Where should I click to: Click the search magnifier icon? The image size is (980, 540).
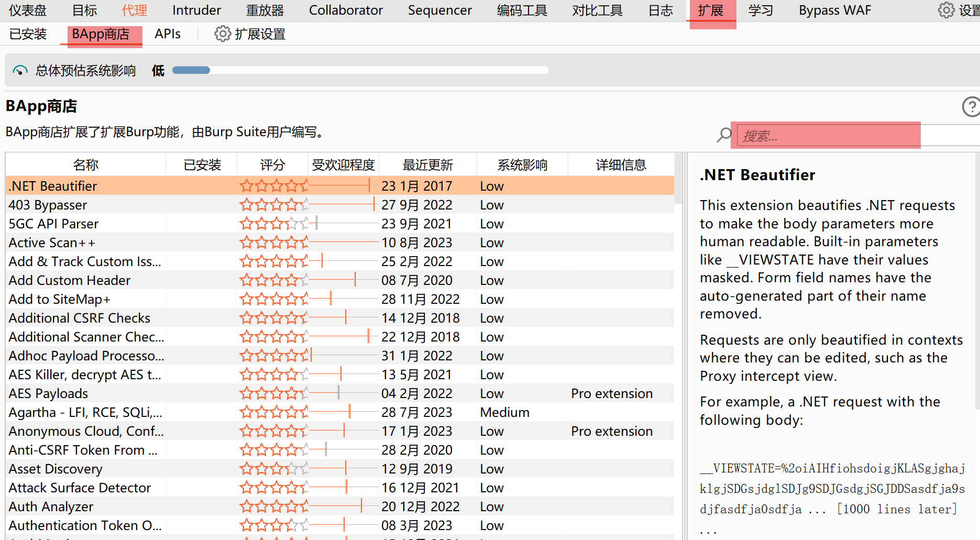[x=724, y=135]
